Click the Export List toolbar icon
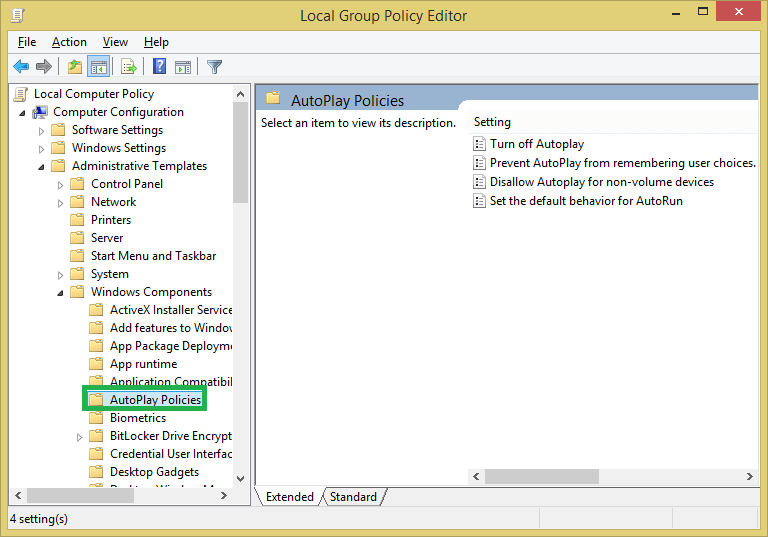Screen dimensions: 768x537 coord(129,67)
